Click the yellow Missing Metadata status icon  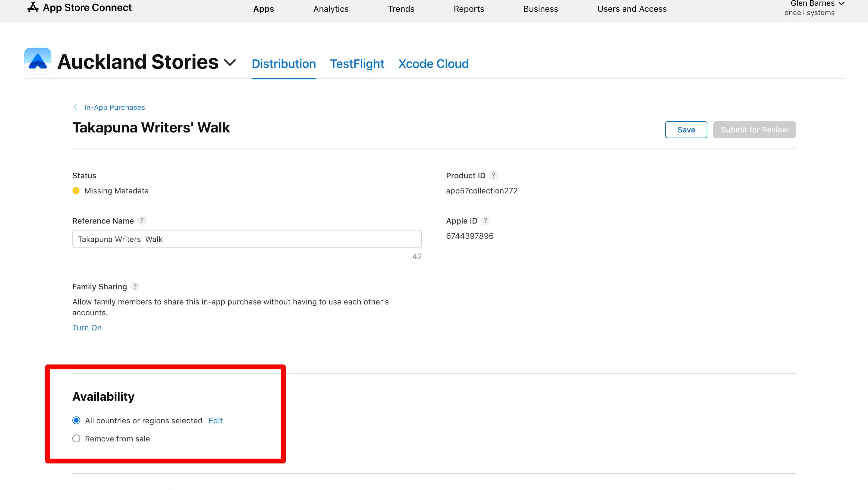(76, 190)
